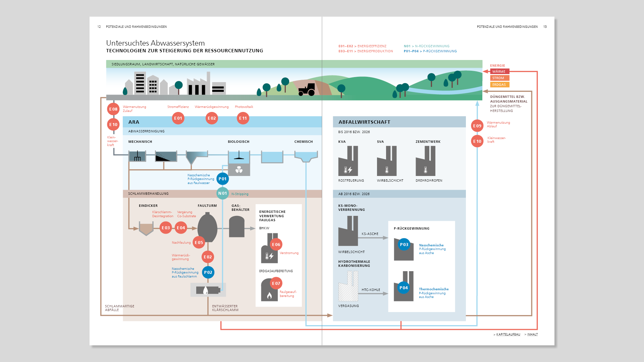
Task: Click the red Wärme energy label
Action: click(499, 71)
